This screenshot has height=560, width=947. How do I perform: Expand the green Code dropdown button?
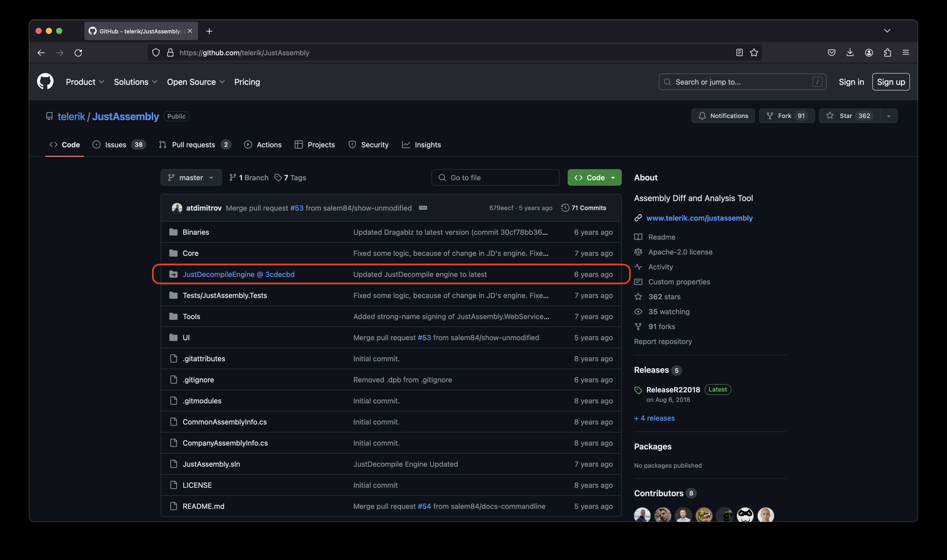(594, 178)
